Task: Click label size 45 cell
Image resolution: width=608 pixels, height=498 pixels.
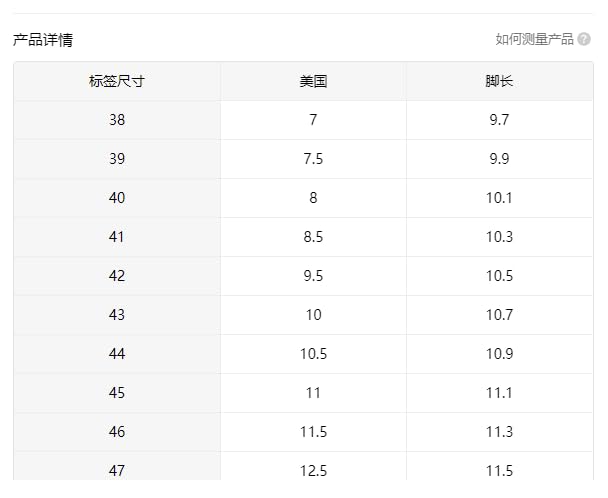Action: click(117, 393)
